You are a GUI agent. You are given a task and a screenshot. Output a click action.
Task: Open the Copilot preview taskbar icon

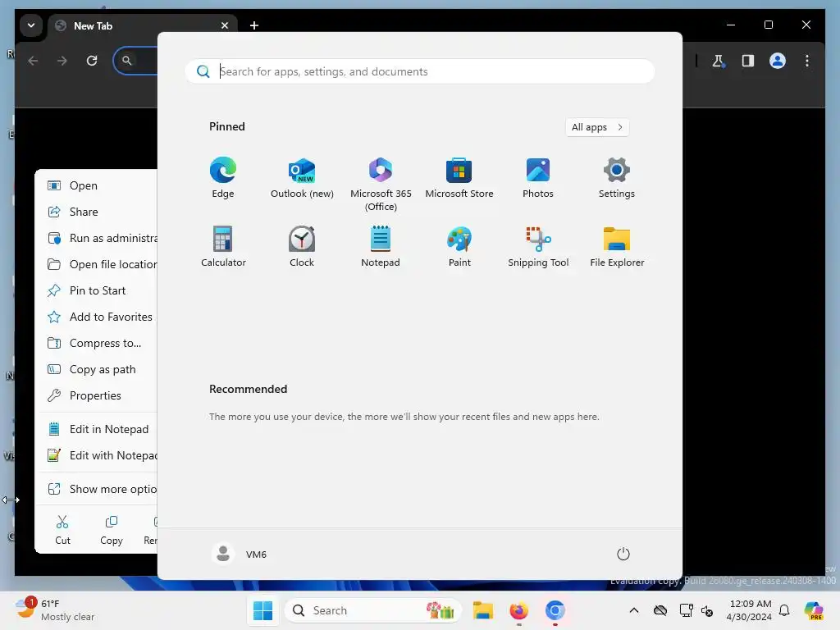(814, 610)
